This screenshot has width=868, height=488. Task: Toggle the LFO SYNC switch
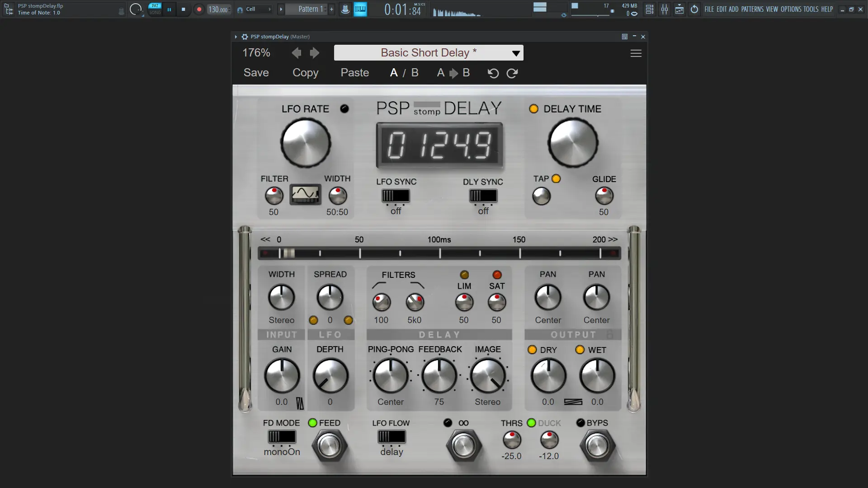(x=396, y=196)
